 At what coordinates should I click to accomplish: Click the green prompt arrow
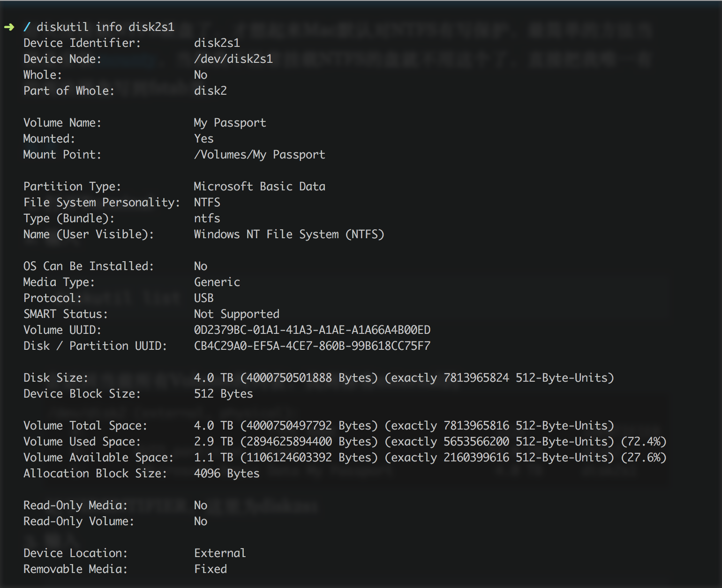tap(9, 27)
